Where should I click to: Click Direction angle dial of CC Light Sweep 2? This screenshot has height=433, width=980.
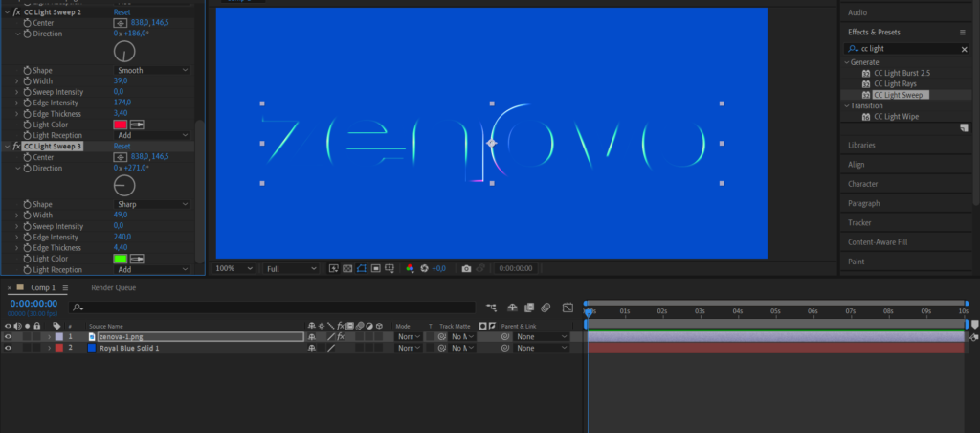125,52
